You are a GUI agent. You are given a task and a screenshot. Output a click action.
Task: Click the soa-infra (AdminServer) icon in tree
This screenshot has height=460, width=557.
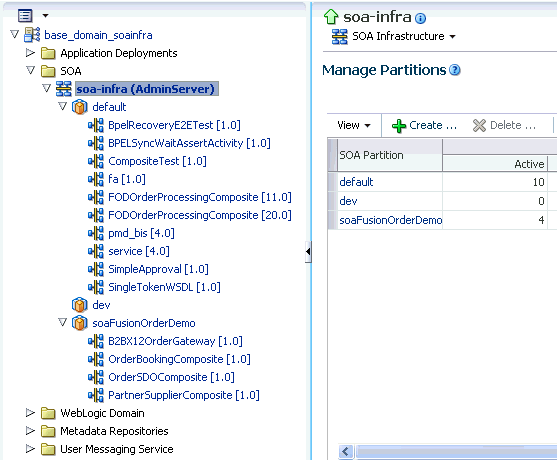pyautogui.click(x=64, y=89)
